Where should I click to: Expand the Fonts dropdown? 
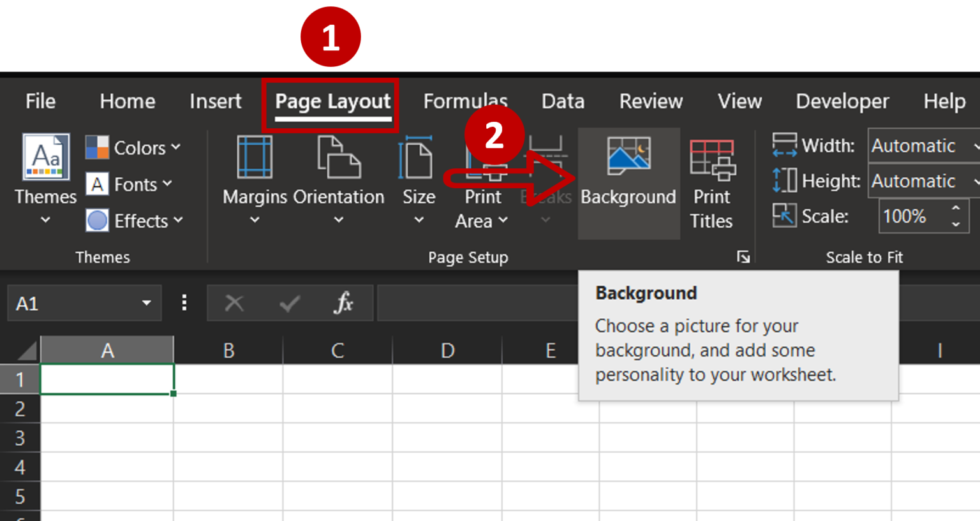[131, 184]
